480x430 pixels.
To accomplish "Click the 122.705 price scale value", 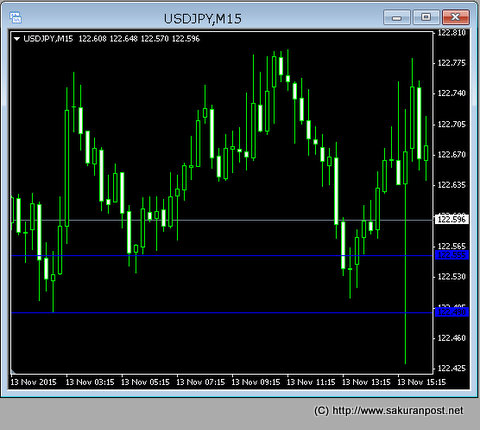I will tap(451, 124).
